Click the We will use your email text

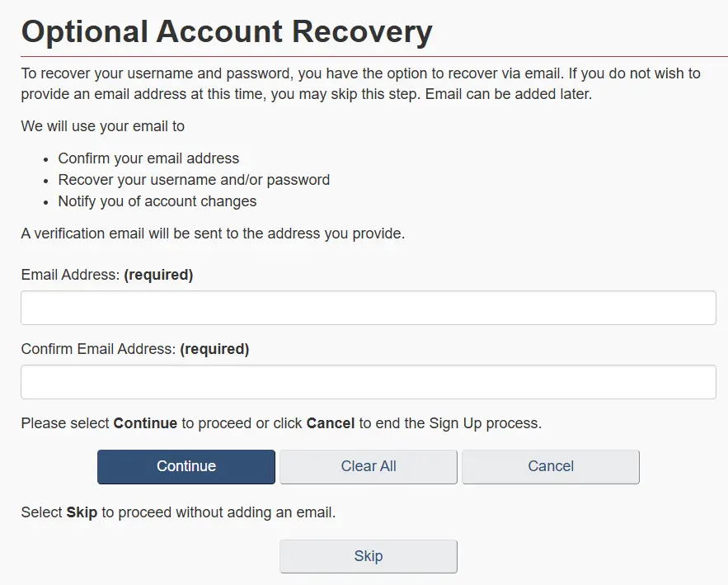click(x=102, y=126)
